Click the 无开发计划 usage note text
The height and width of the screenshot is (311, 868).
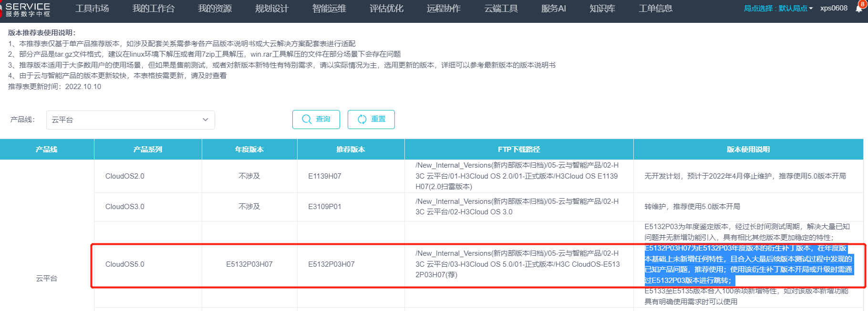[x=745, y=176]
